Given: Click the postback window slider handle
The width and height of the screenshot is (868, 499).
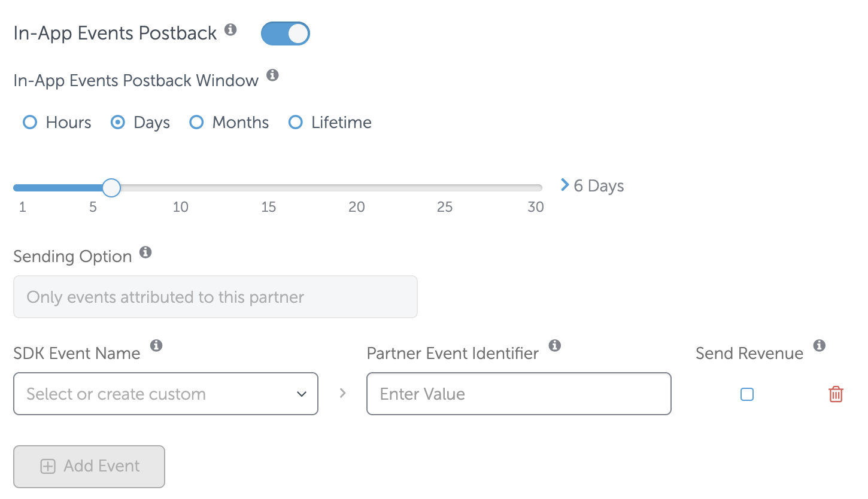Looking at the screenshot, I should tap(111, 188).
